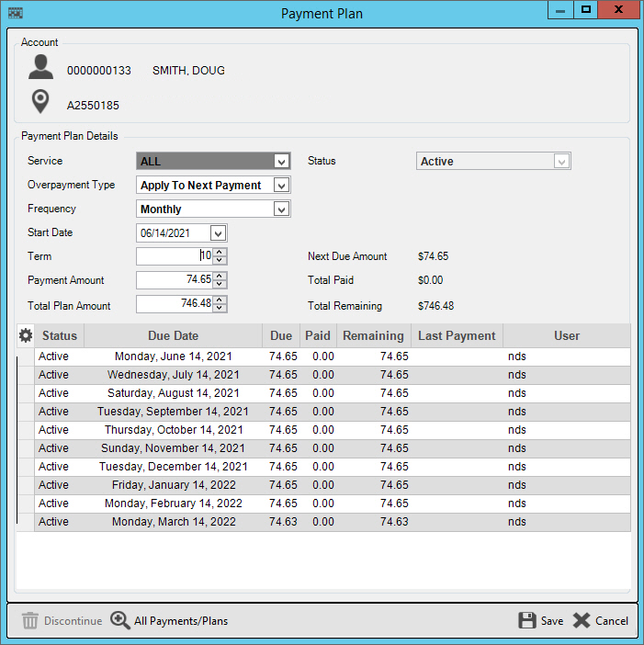Sort by Last Payment column header

click(457, 335)
